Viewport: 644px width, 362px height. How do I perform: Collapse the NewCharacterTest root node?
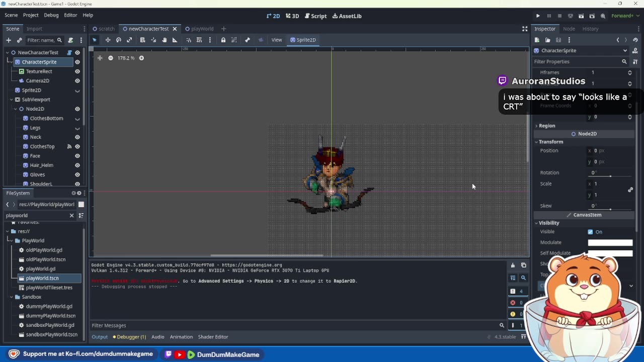pos(7,52)
